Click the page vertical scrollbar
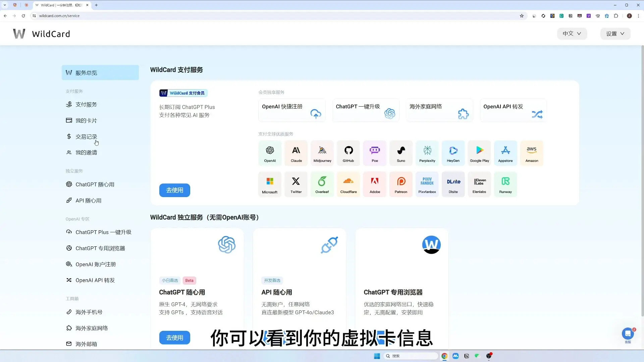This screenshot has width=644, height=362. [x=642, y=181]
